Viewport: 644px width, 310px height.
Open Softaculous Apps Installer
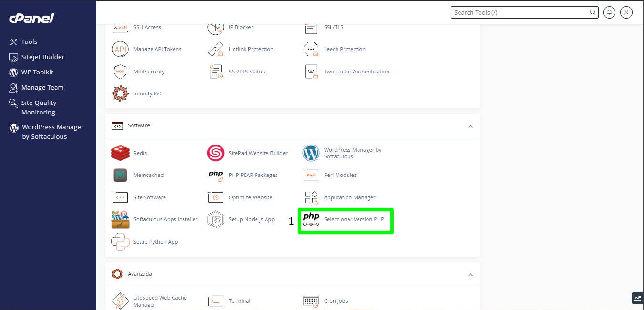[x=165, y=219]
